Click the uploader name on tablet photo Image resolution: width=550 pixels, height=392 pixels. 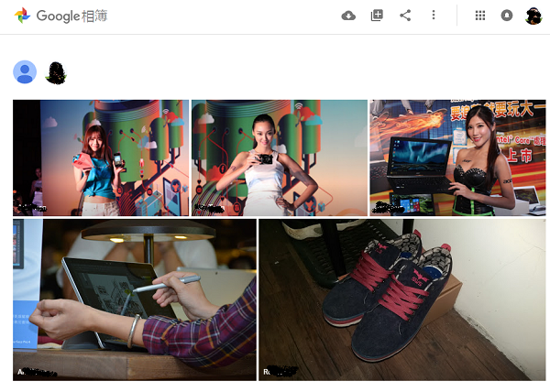(x=35, y=373)
